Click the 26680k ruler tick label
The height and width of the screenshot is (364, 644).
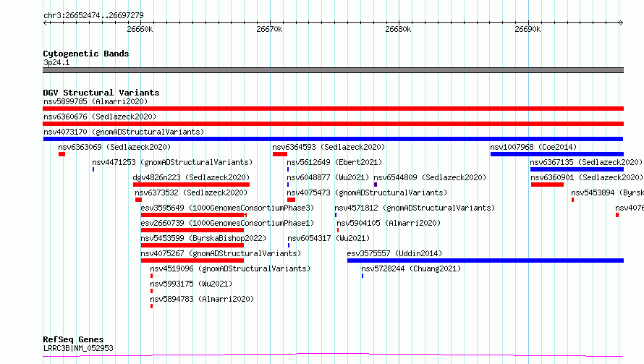coord(398,29)
